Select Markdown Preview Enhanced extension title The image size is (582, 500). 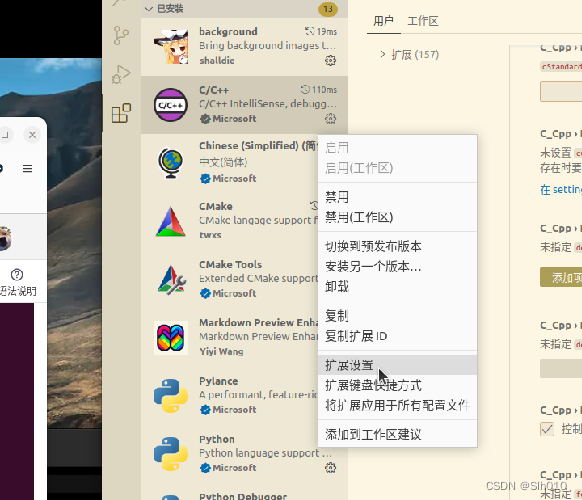coord(258,323)
